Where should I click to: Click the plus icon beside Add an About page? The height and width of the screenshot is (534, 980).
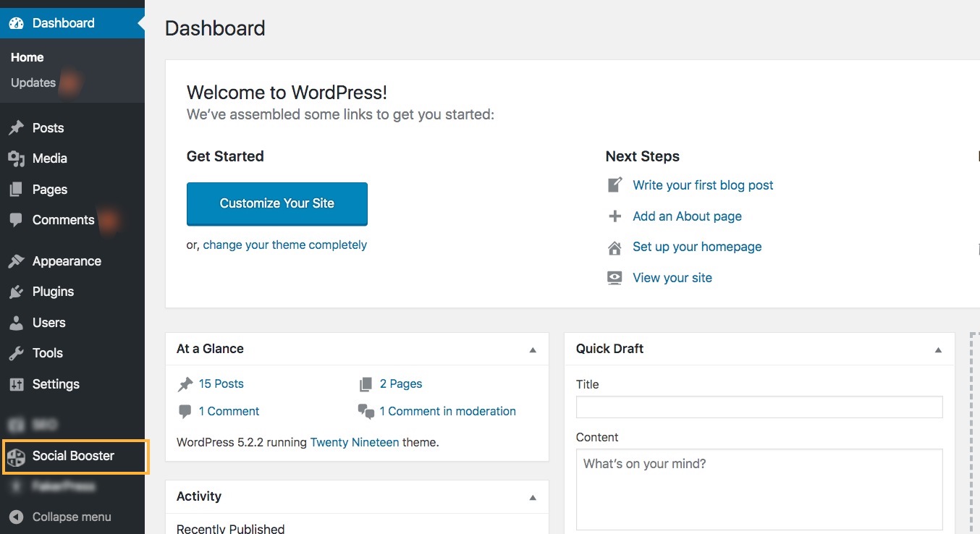614,216
